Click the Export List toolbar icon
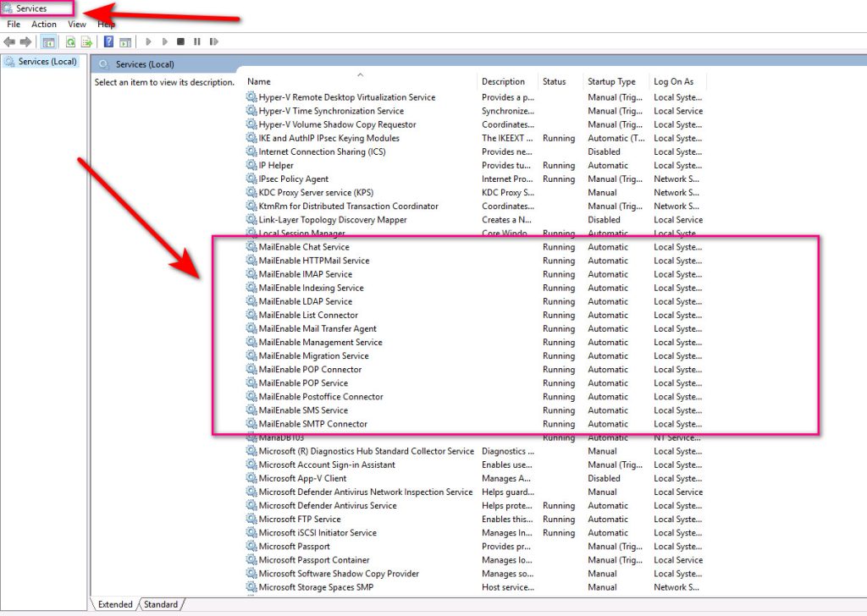Image resolution: width=867 pixels, height=616 pixels. 86,41
